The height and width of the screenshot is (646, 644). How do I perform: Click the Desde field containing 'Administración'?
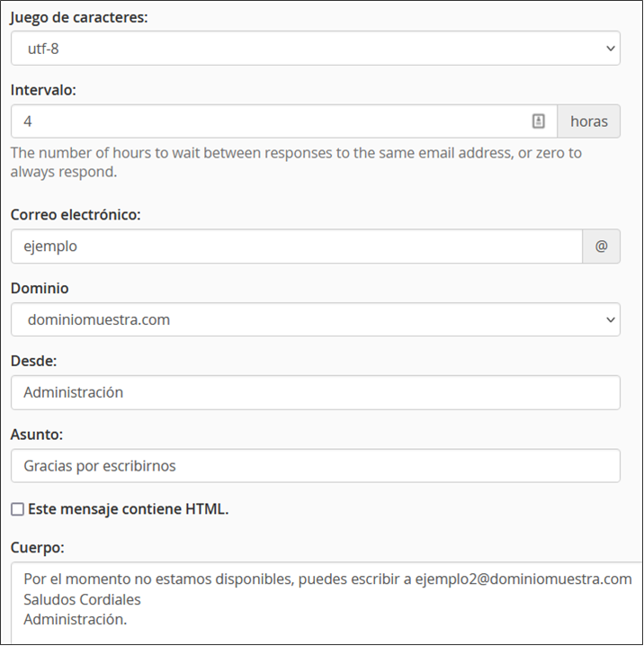coord(316,392)
